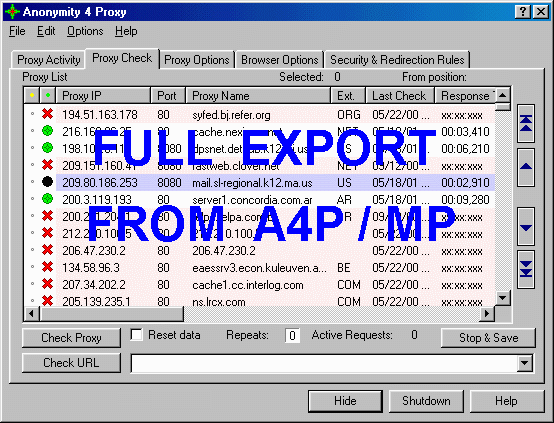The width and height of the screenshot is (554, 423).
Task: Expand the Check URL dropdown arrow
Action: [525, 363]
